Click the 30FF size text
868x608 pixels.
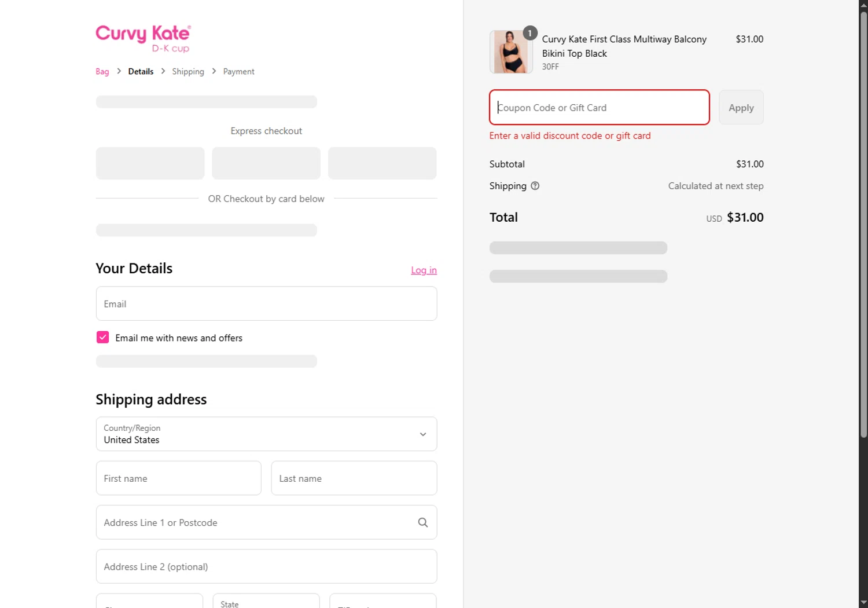pos(550,67)
